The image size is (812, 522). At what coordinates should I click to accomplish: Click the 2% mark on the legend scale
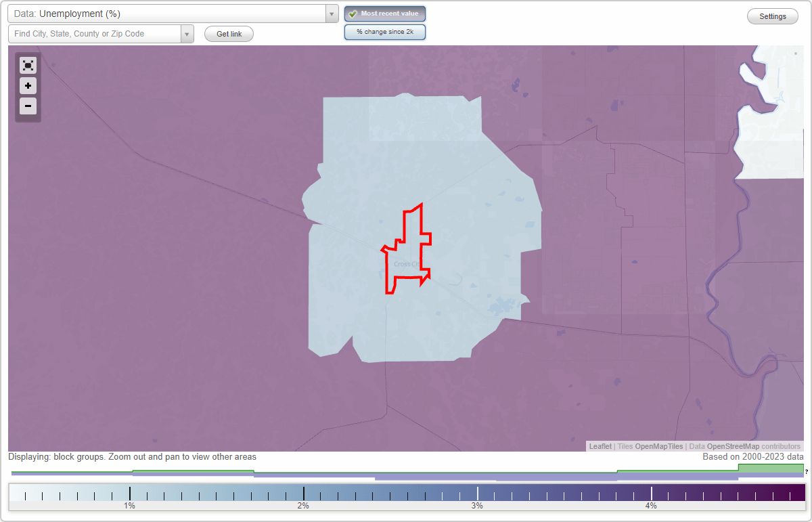tap(303, 494)
